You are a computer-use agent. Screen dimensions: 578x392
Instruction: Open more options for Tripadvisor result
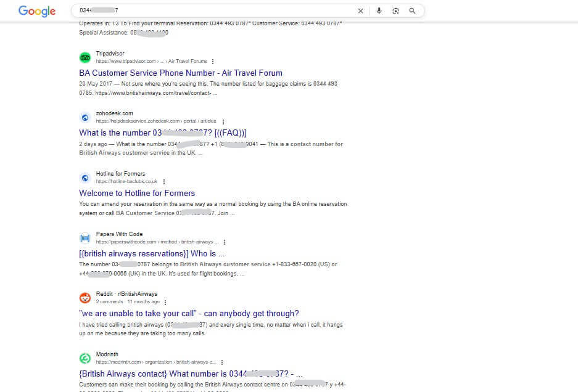(x=213, y=62)
